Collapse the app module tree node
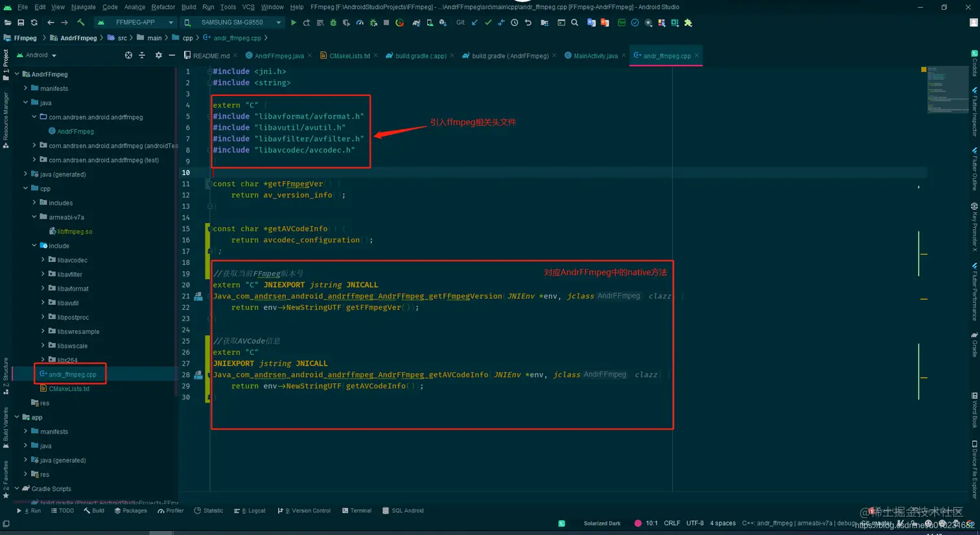The width and height of the screenshot is (980, 535). click(17, 417)
